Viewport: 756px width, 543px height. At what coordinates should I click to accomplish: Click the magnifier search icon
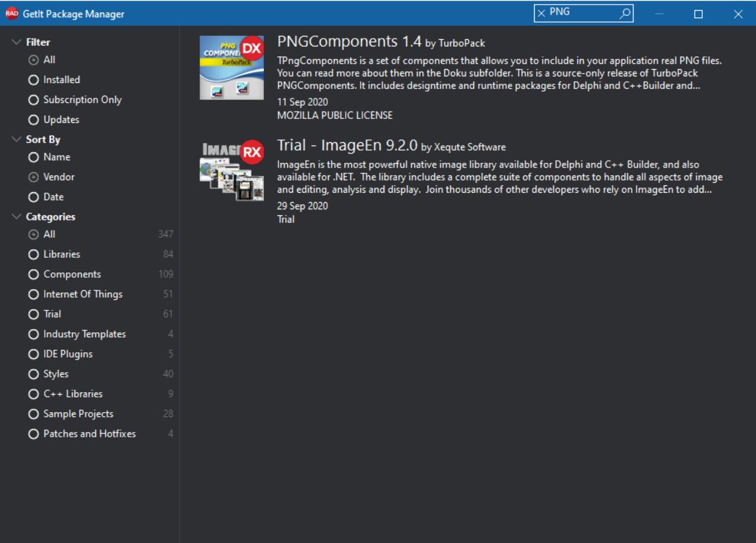click(625, 13)
